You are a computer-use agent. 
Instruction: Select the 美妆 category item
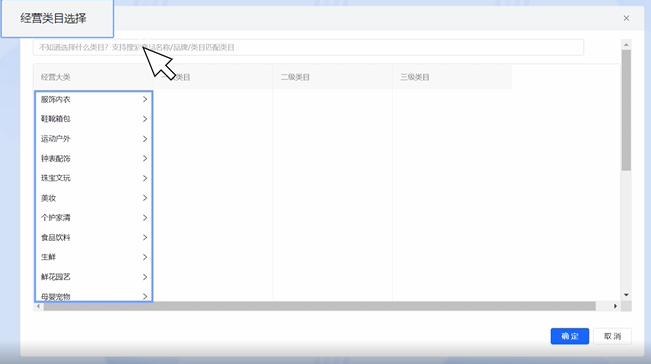(x=94, y=198)
